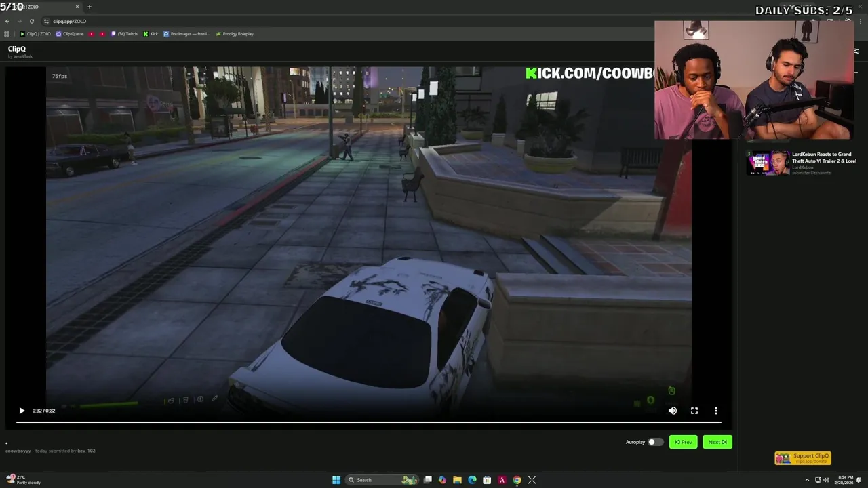Enter fullscreen mode on the video
The height and width of the screenshot is (488, 868).
point(694,411)
